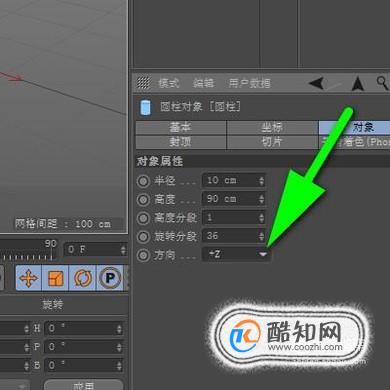This screenshot has width=390, height=390.
Task: Toggle the 高度 animation circle
Action: click(143, 200)
